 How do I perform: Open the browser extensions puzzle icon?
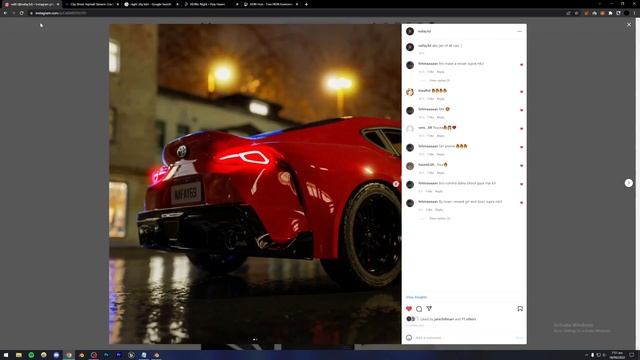click(611, 13)
